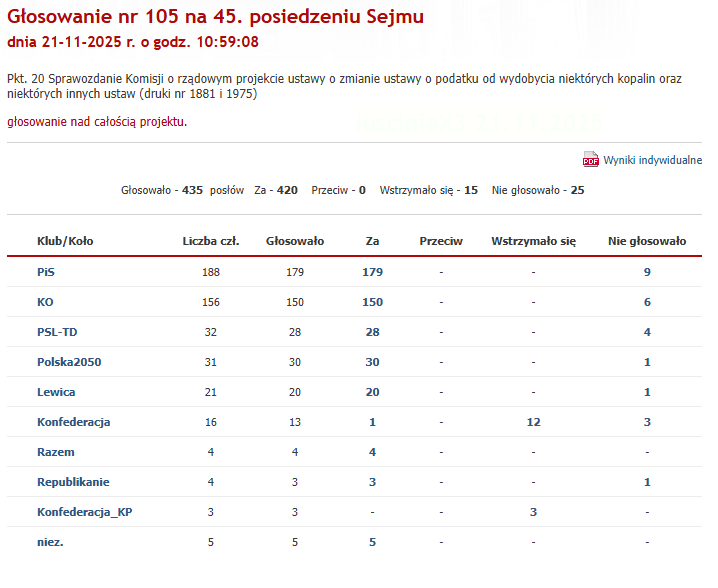The height and width of the screenshot is (588, 718).
Task: Open the PSL-TD club link
Action: pyautogui.click(x=57, y=332)
